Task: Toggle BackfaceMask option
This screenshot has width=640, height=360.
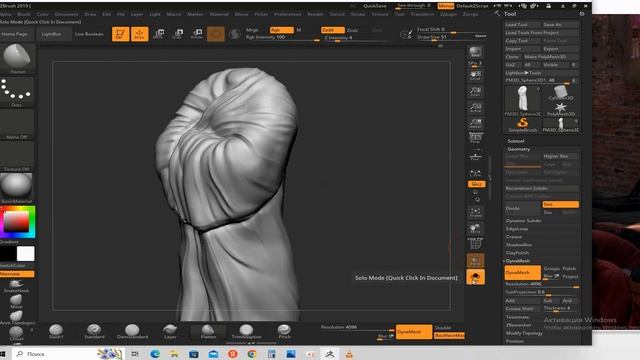Action: pos(449,336)
